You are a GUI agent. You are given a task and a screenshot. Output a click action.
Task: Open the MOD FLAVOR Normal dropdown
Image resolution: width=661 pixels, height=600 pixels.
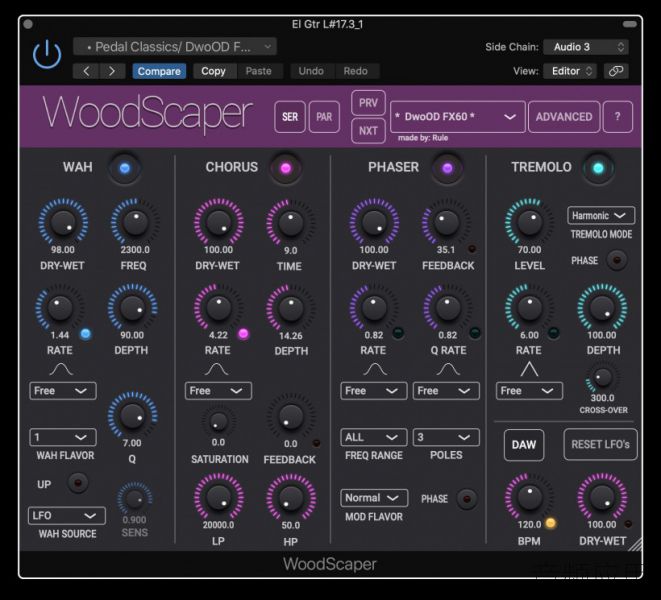pyautogui.click(x=374, y=498)
